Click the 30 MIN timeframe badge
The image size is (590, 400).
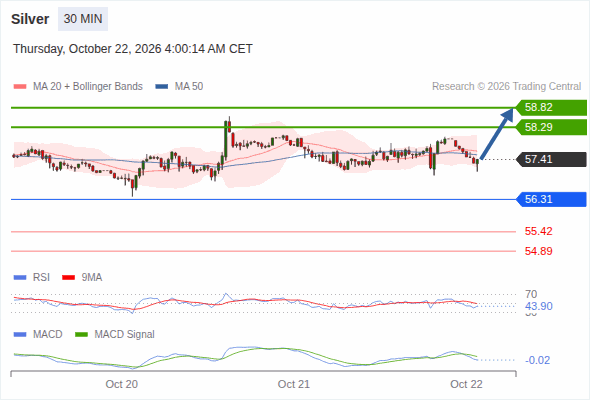click(83, 19)
